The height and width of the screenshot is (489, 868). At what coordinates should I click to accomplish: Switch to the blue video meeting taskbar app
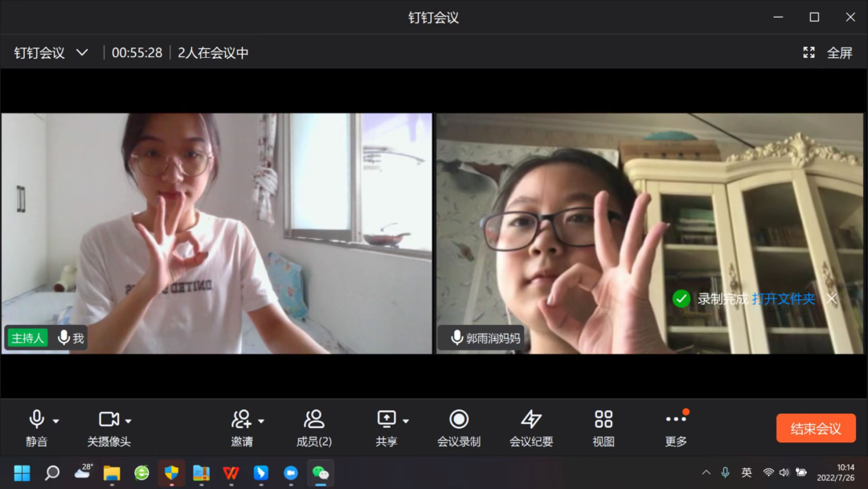pos(291,473)
